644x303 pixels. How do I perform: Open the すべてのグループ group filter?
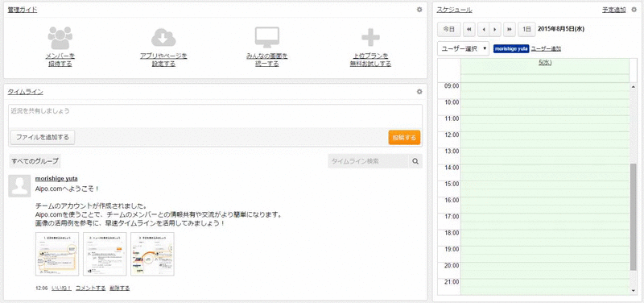35,161
